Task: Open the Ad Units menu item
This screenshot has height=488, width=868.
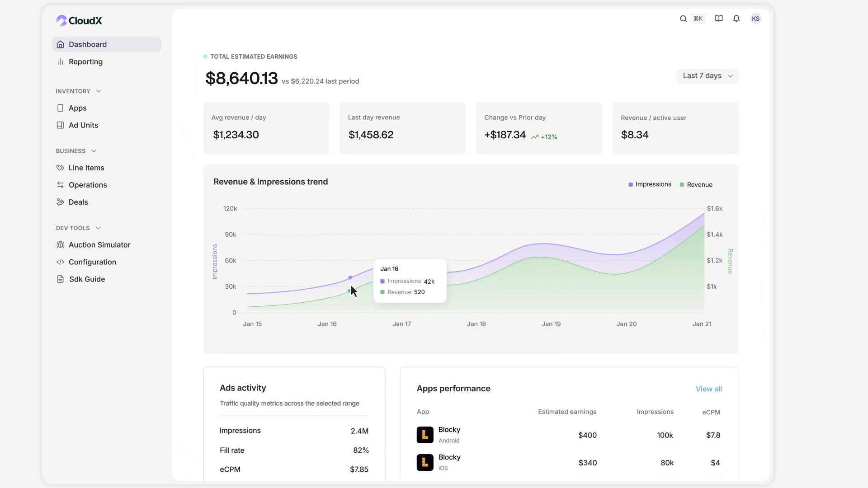Action: click(83, 125)
